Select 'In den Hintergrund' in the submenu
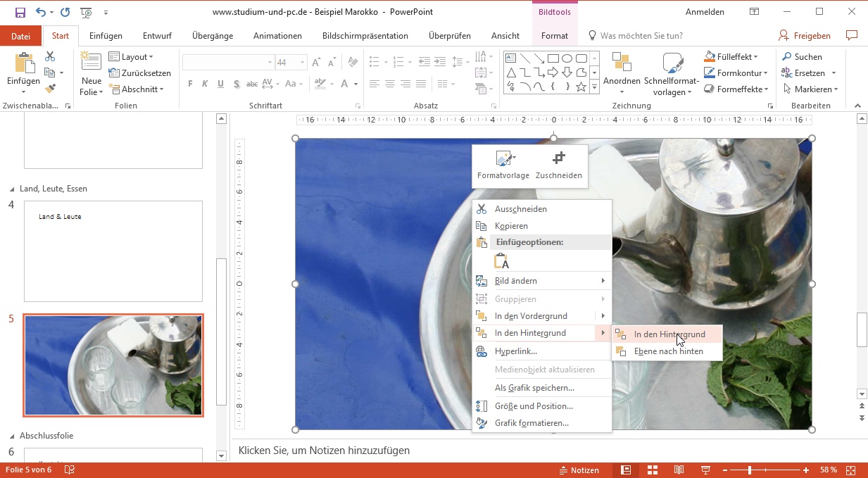This screenshot has height=478, width=868. (x=667, y=334)
